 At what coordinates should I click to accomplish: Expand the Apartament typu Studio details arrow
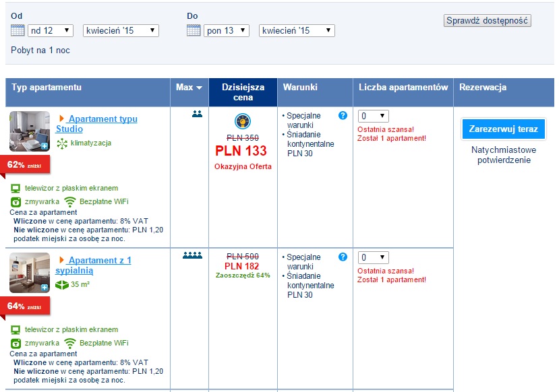click(x=61, y=119)
